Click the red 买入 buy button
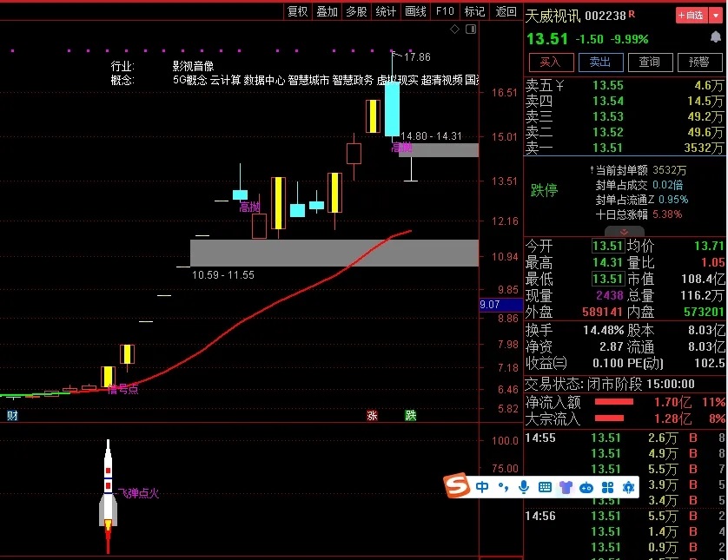The height and width of the screenshot is (560, 728). [551, 63]
